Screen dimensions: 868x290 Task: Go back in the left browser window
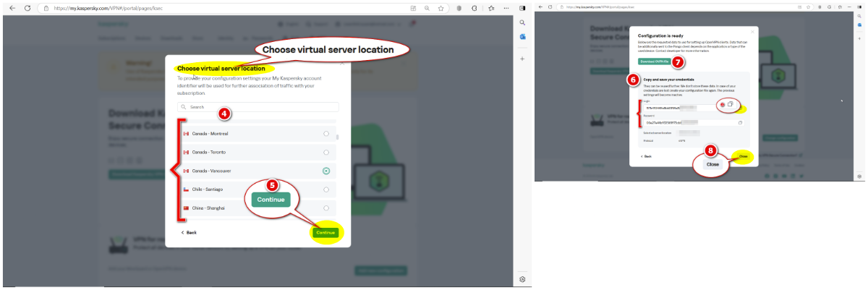click(12, 8)
